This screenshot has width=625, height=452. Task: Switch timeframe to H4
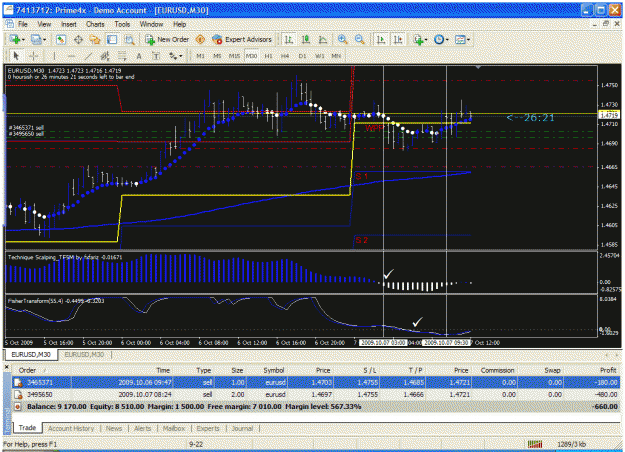pos(285,56)
